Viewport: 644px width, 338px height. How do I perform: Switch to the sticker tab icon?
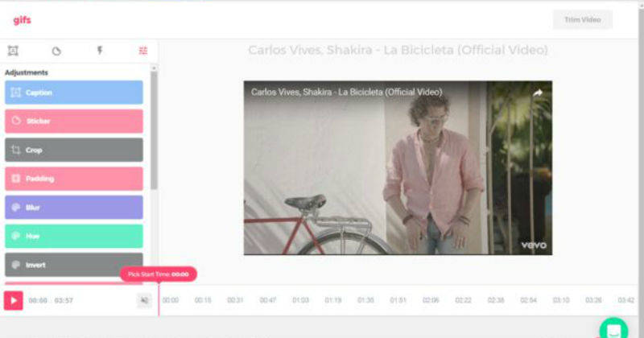56,51
